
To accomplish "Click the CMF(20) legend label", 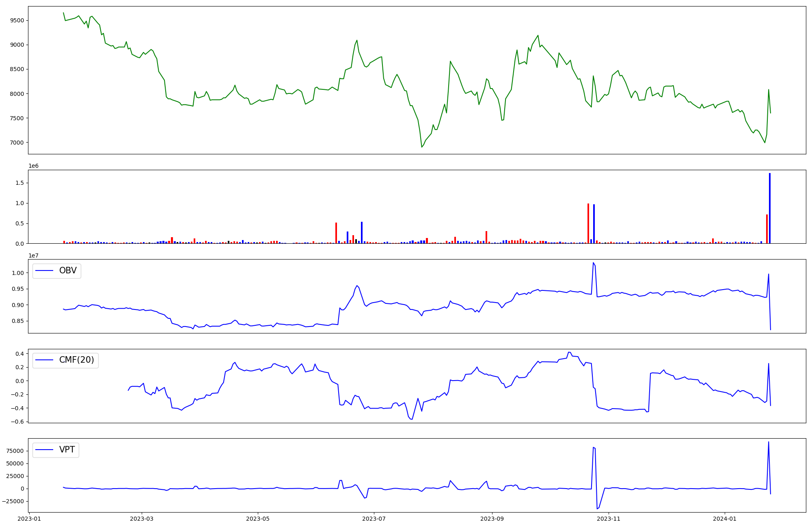I will pos(77,360).
